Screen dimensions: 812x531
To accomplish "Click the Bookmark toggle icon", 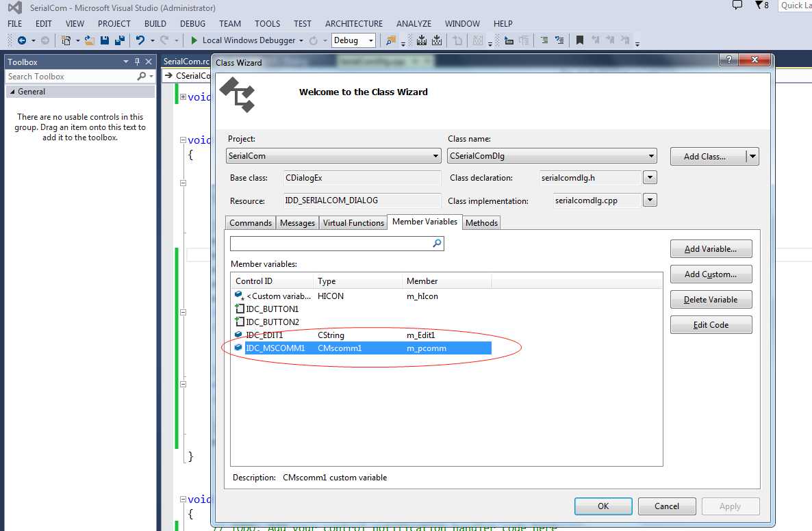I will (x=580, y=40).
